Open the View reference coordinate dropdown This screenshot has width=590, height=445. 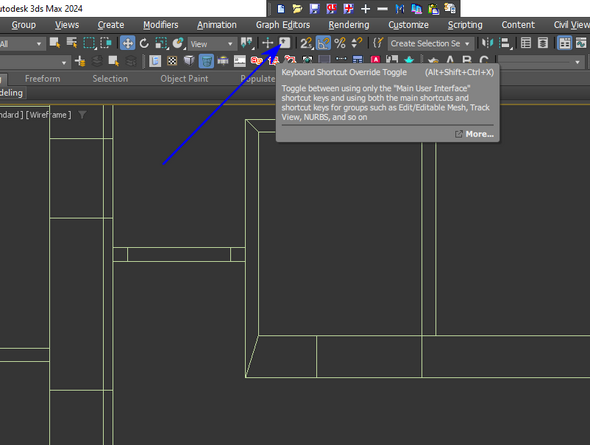point(212,44)
